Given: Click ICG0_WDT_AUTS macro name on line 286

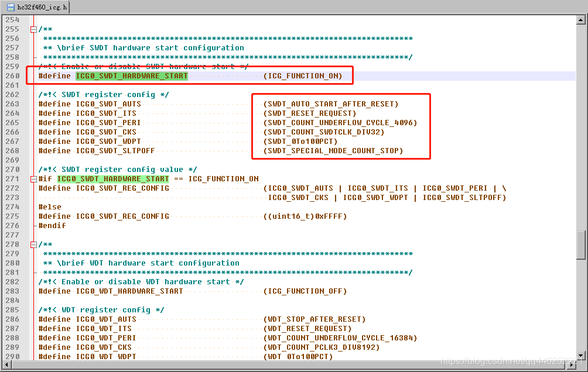Looking at the screenshot, I should coord(106,319).
